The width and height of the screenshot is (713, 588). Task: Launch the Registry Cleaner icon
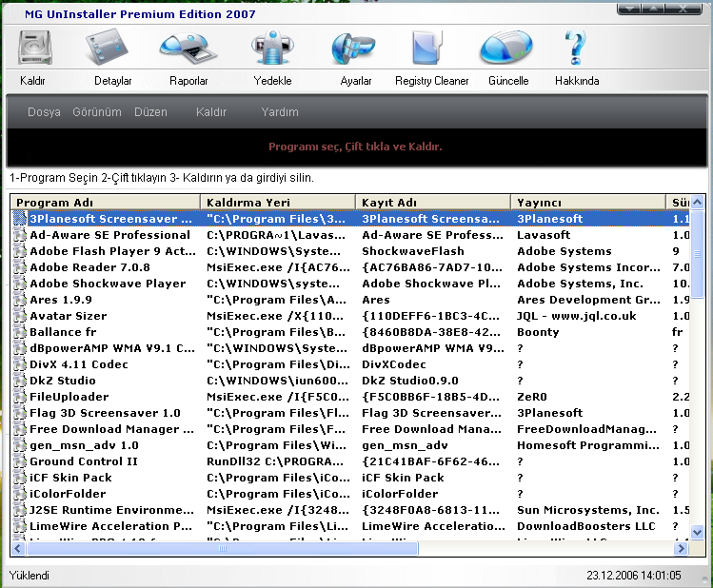tap(427, 48)
